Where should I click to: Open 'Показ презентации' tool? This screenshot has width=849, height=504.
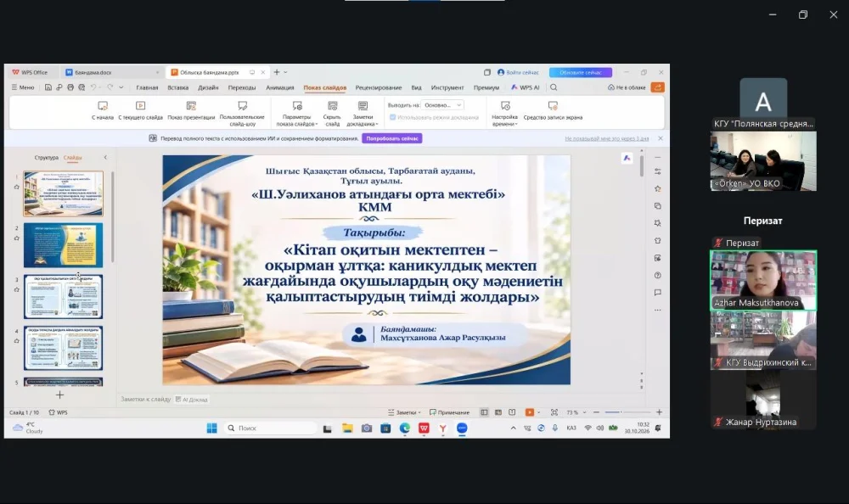[190, 110]
